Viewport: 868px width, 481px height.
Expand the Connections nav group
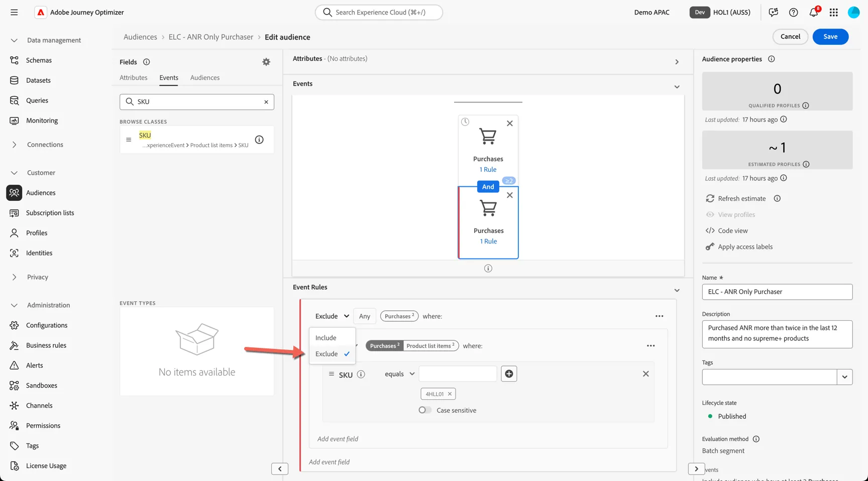click(14, 145)
